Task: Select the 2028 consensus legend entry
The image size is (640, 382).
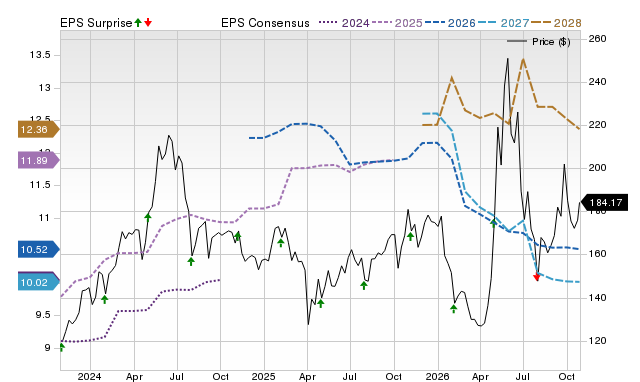Action: coord(556,23)
